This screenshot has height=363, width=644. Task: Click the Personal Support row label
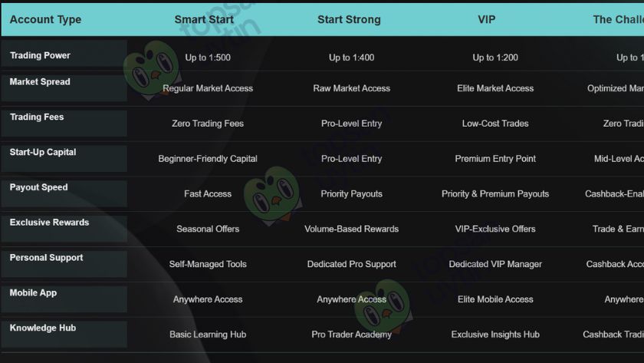[46, 258]
